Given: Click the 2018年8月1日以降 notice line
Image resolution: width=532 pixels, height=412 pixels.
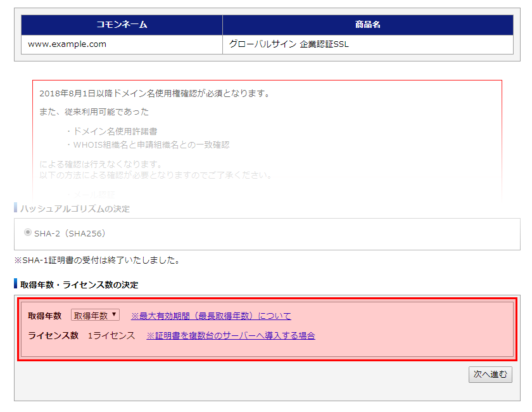Looking at the screenshot, I should [x=155, y=93].
